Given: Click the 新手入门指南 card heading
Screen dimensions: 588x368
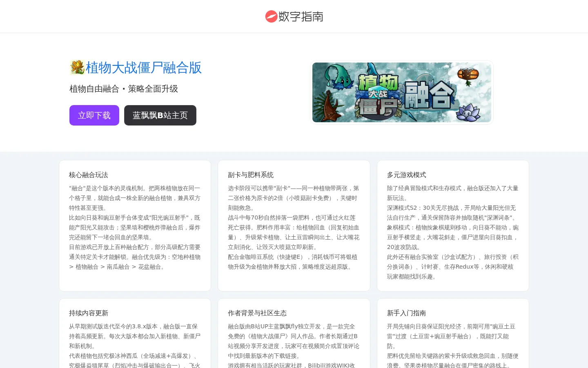Looking at the screenshot, I should 407,313.
